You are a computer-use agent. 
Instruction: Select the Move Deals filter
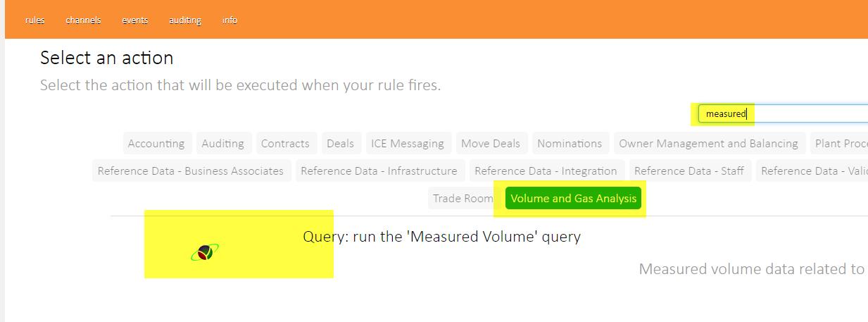click(491, 143)
